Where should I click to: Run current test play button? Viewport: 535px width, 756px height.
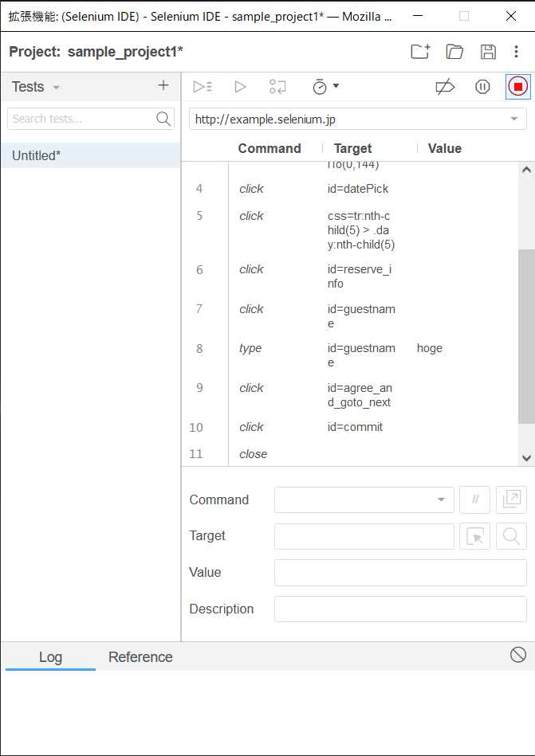[240, 87]
